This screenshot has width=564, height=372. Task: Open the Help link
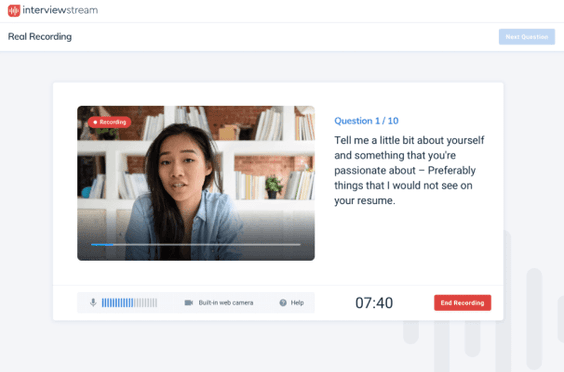(297, 303)
